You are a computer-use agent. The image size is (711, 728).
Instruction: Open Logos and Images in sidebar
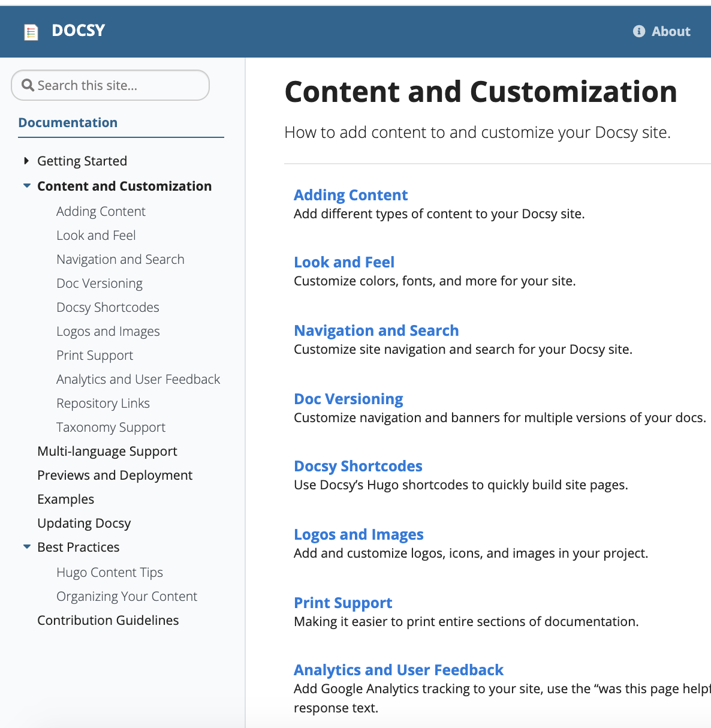108,331
